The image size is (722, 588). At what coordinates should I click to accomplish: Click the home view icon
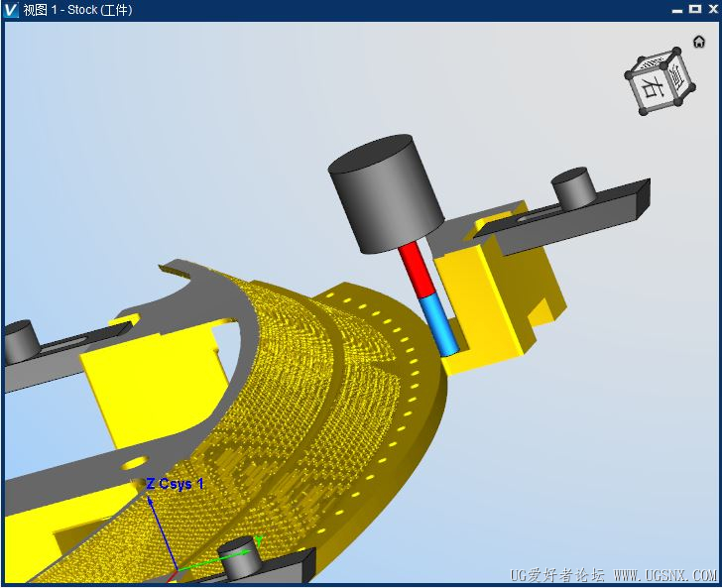698,42
